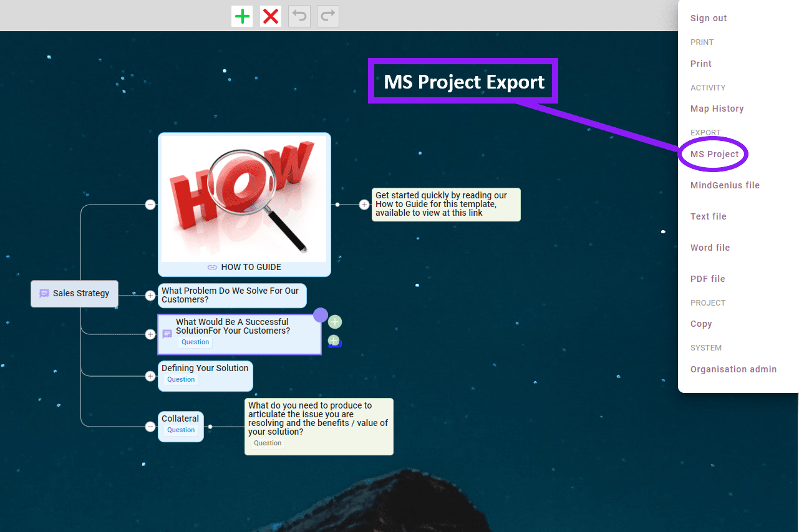
Task: Click Question tag on Collateral node
Action: pyautogui.click(x=181, y=430)
